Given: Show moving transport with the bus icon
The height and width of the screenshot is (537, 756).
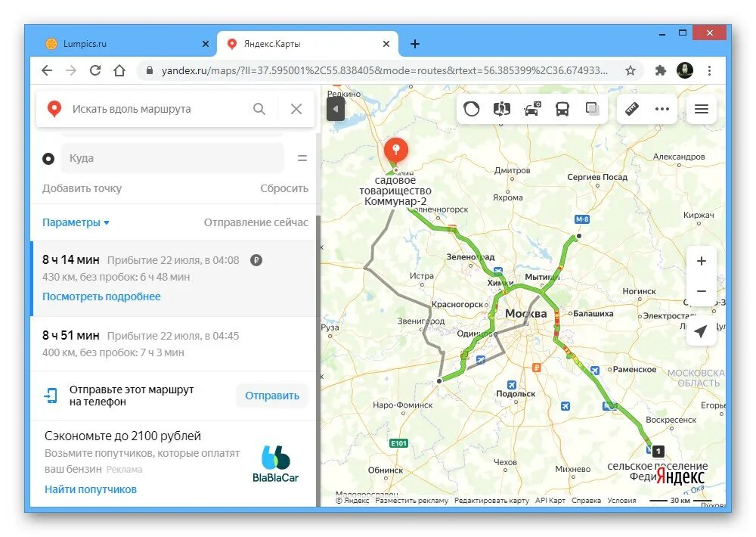Looking at the screenshot, I should tap(562, 109).
